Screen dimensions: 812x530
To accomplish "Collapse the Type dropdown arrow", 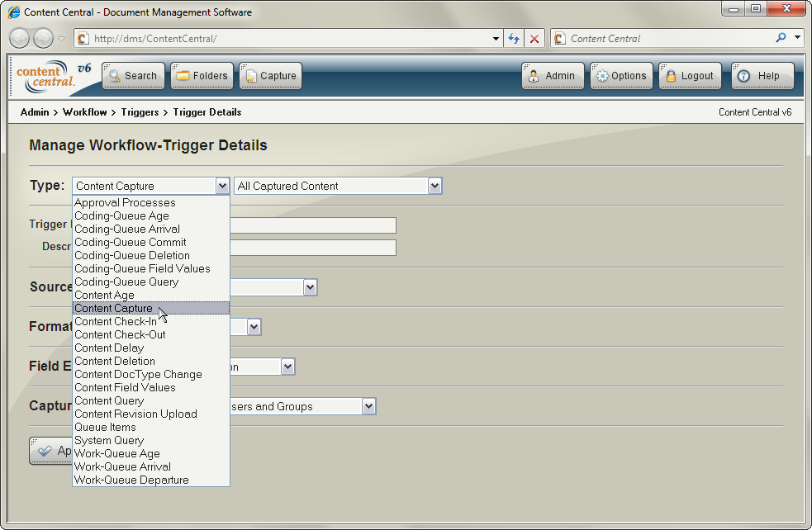I will coord(222,186).
